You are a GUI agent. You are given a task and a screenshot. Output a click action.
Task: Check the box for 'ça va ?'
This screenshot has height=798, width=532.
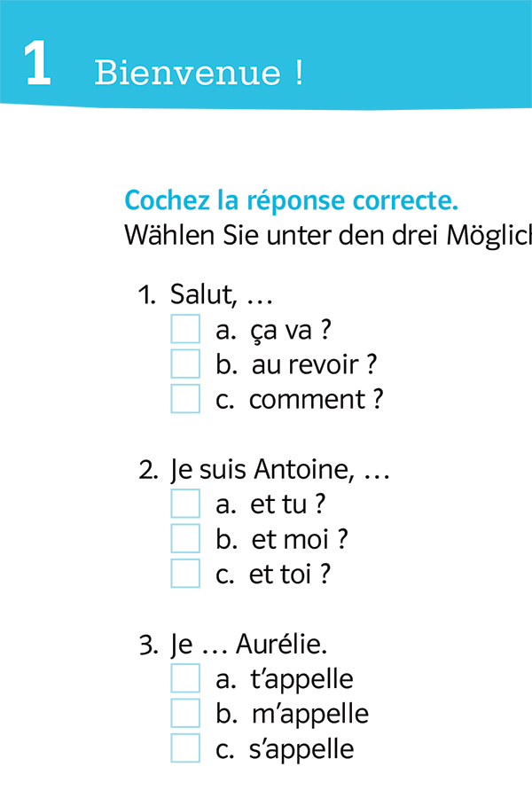pos(185,330)
